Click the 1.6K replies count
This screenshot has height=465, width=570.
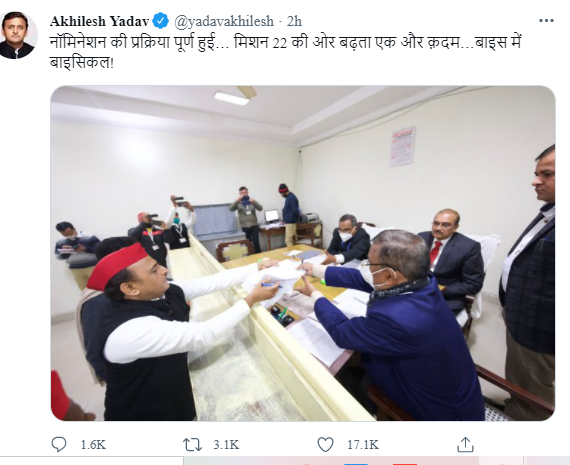point(93,445)
